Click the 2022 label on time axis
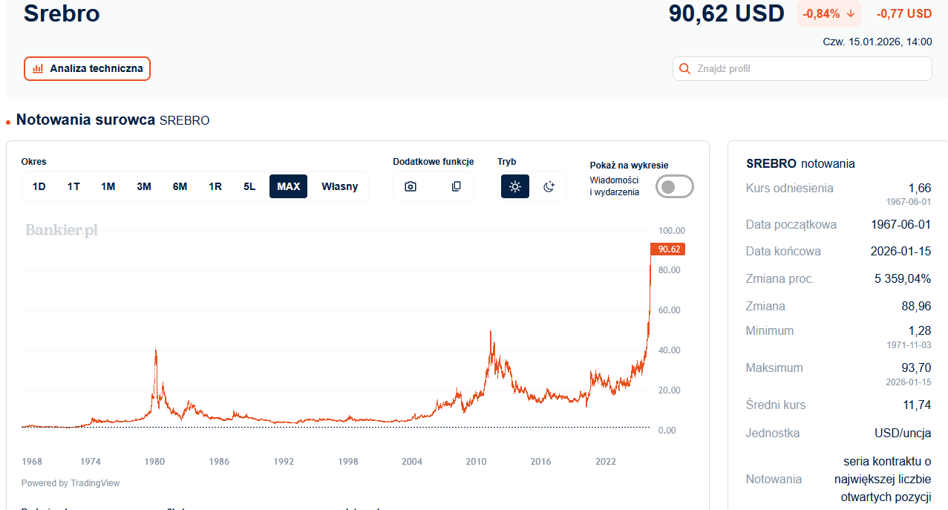The image size is (948, 510). 605,461
